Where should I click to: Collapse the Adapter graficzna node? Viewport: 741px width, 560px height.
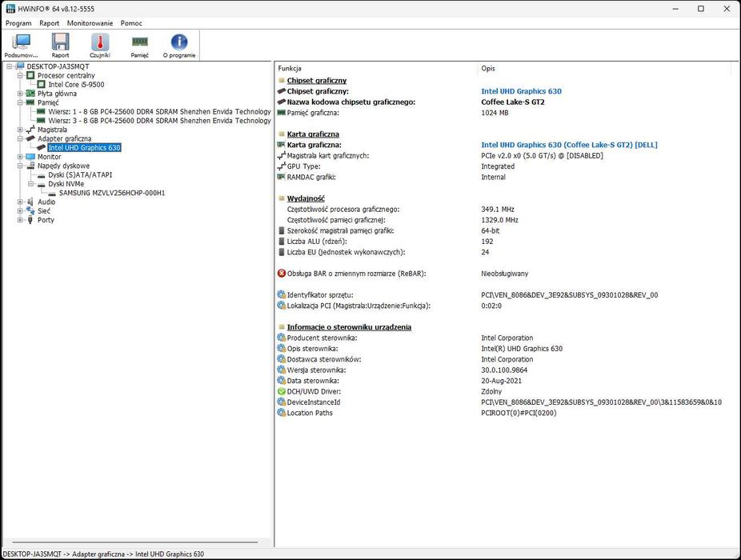[x=20, y=138]
